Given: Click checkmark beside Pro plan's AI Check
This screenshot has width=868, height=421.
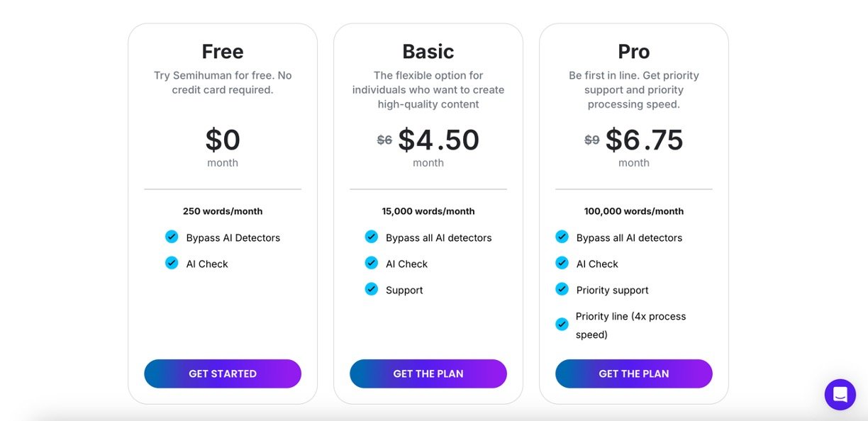Looking at the screenshot, I should (x=562, y=263).
